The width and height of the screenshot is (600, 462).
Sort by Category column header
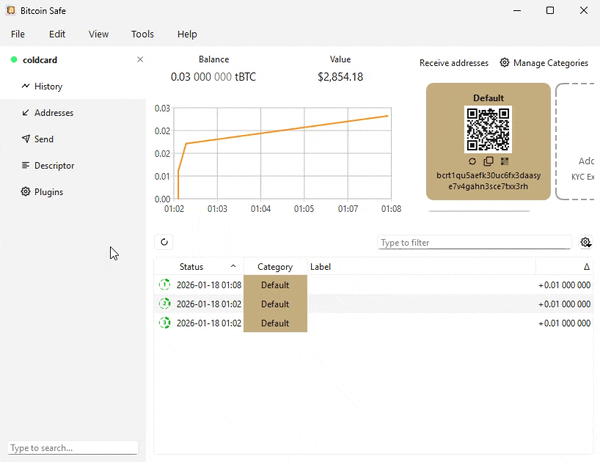[275, 267]
